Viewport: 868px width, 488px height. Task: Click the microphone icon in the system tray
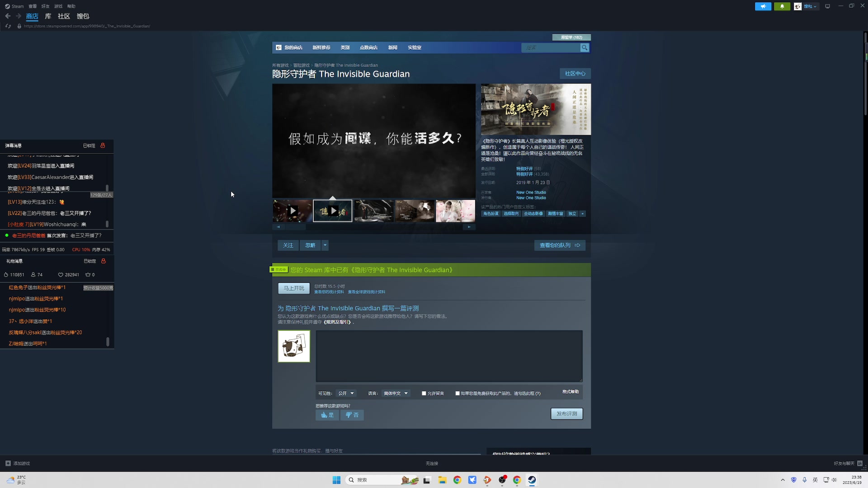pyautogui.click(x=804, y=480)
